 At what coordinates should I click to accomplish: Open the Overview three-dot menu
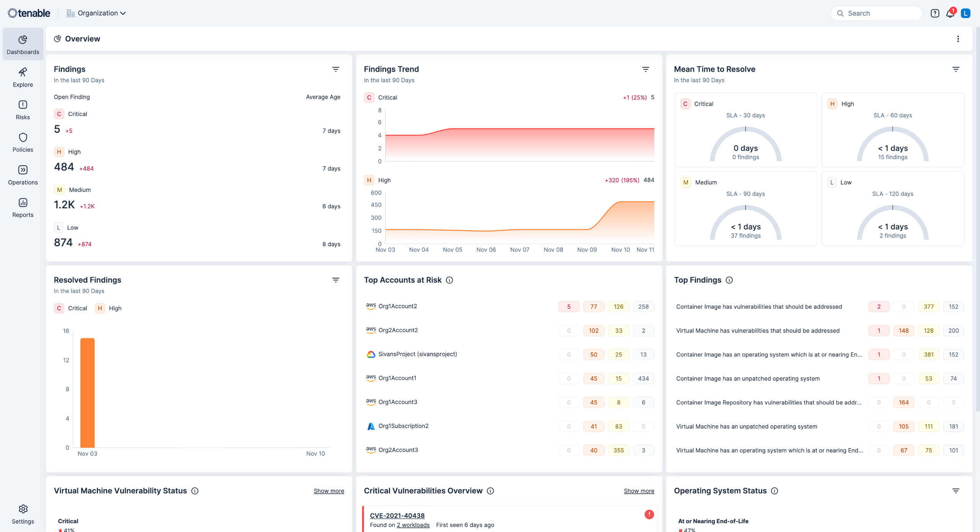click(x=958, y=39)
